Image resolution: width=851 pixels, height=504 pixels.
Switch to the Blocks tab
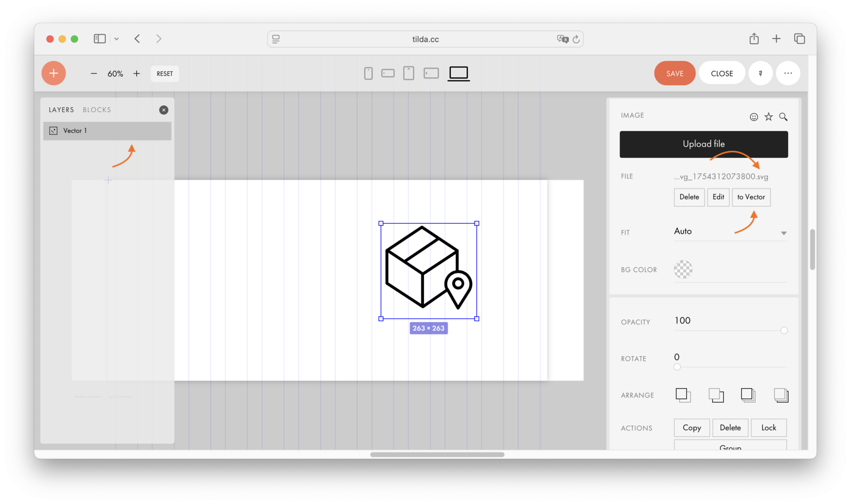[x=97, y=110]
